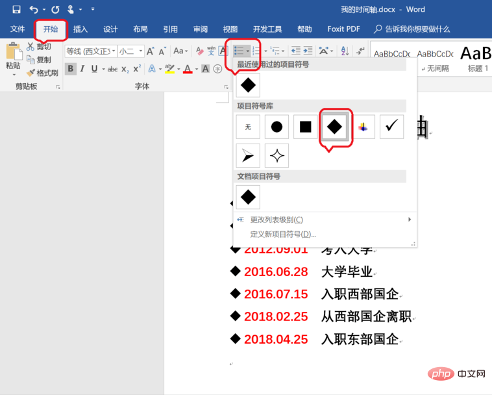492x395 pixels.
Task: Decrease font size with A-down icon
Action: pyautogui.click(x=162, y=51)
